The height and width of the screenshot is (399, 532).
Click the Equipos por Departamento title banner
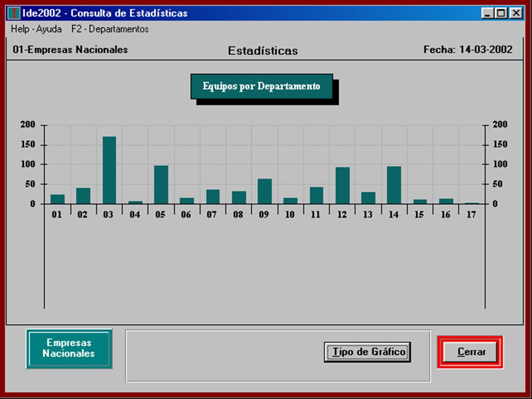[x=262, y=86]
